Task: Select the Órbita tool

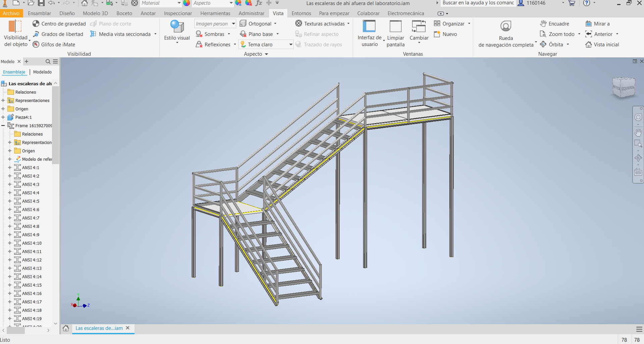Action: (552, 45)
